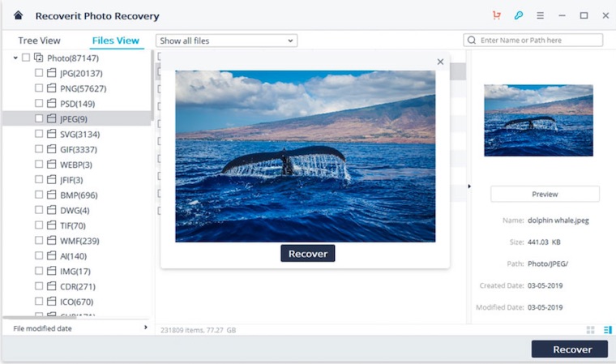Screen dimensions: 616x364
Task: Open the shopping cart icon
Action: (x=496, y=15)
